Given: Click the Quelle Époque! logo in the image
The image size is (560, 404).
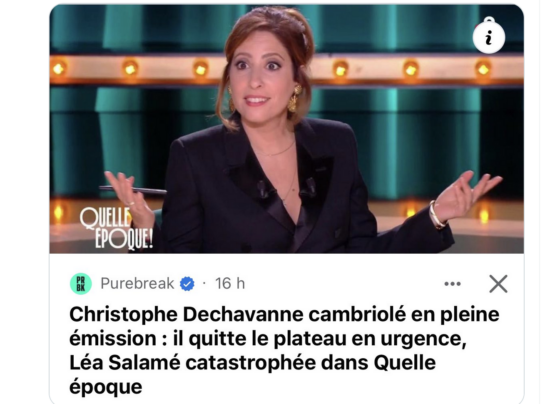Looking at the screenshot, I should click(x=116, y=228).
